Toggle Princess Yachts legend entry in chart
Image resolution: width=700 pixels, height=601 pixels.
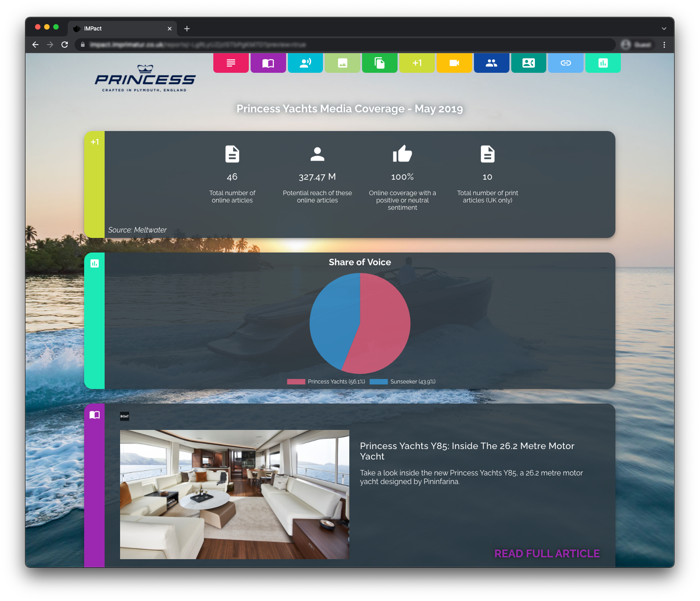pos(326,382)
